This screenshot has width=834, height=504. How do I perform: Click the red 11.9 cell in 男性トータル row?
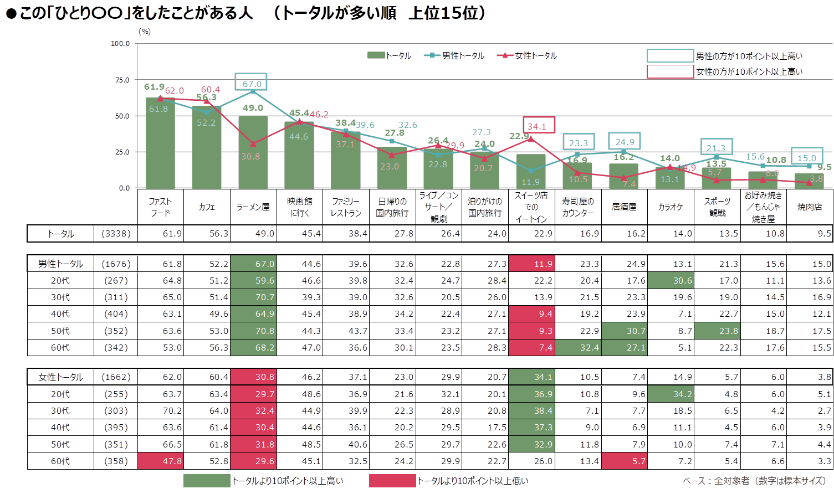531,264
